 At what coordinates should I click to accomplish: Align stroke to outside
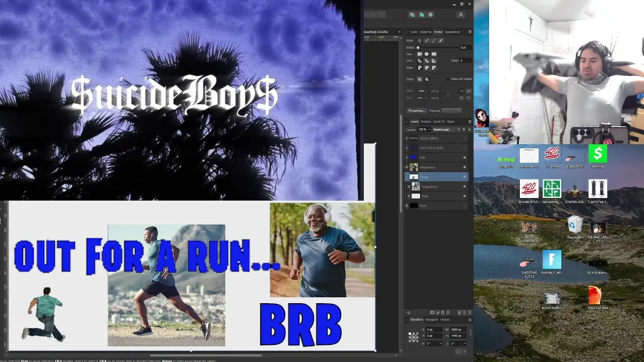pos(434,68)
